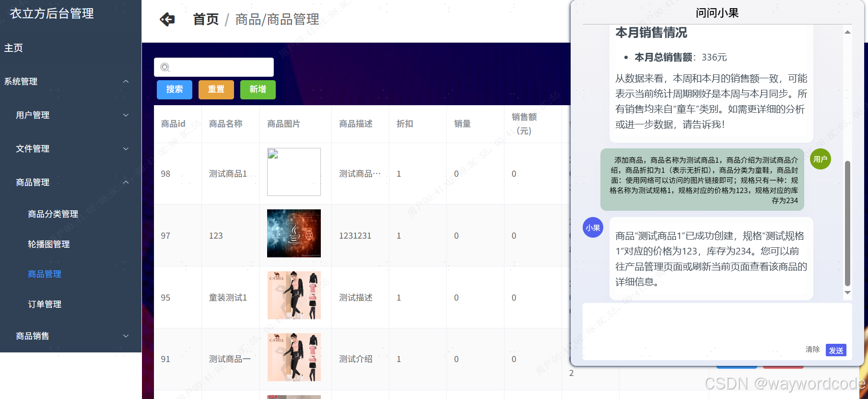
Task: Click product id cell 98
Action: [x=165, y=174]
